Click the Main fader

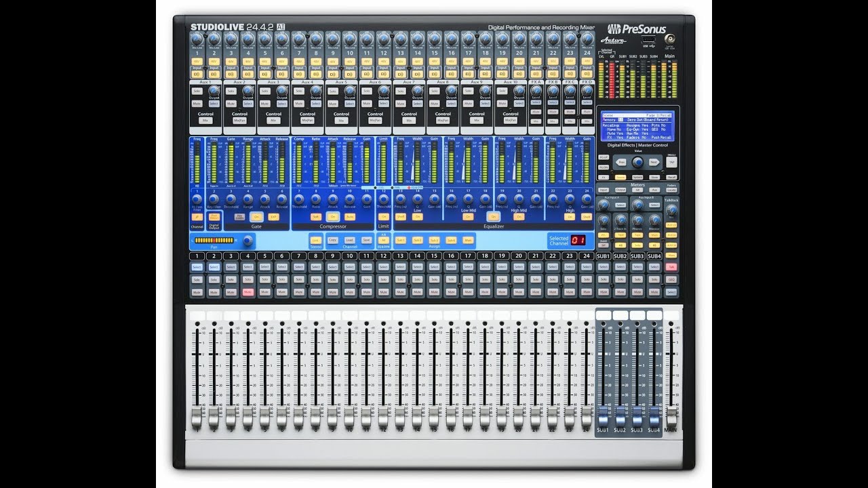click(671, 417)
